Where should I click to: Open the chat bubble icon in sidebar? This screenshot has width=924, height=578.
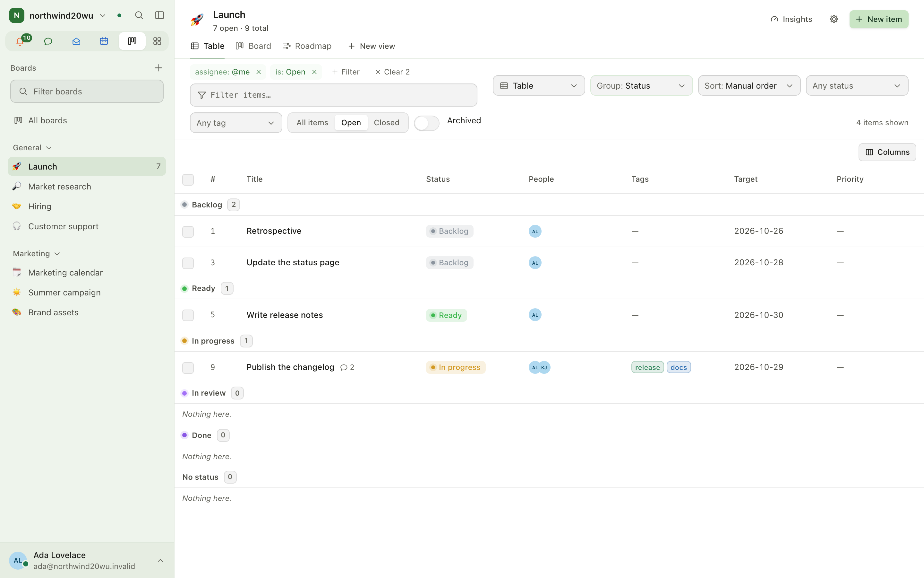pos(48,41)
